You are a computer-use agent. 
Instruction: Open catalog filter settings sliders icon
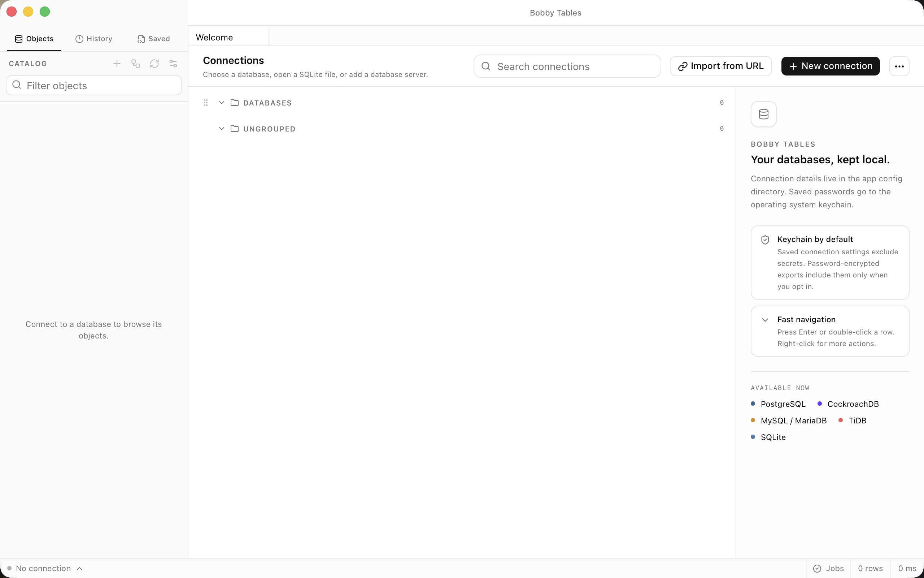click(x=173, y=64)
